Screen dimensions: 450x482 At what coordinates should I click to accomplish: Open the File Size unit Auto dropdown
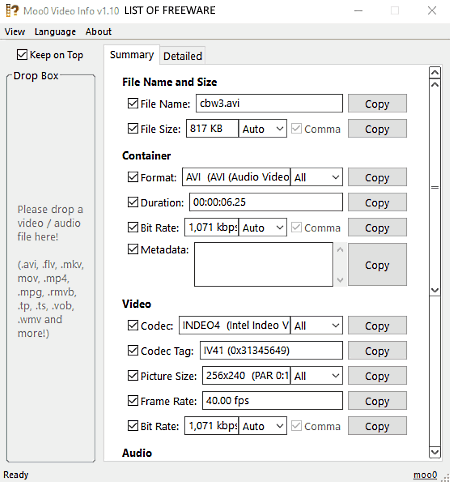263,129
